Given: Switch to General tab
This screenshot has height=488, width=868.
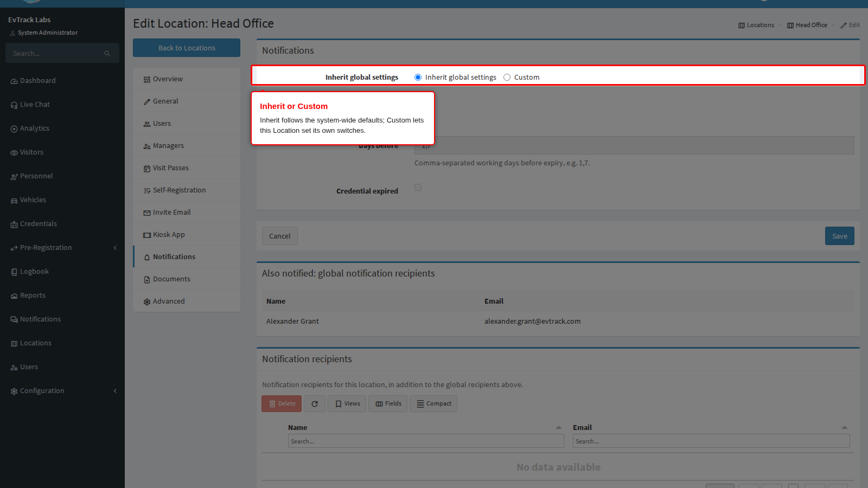Looking at the screenshot, I should click(187, 101).
